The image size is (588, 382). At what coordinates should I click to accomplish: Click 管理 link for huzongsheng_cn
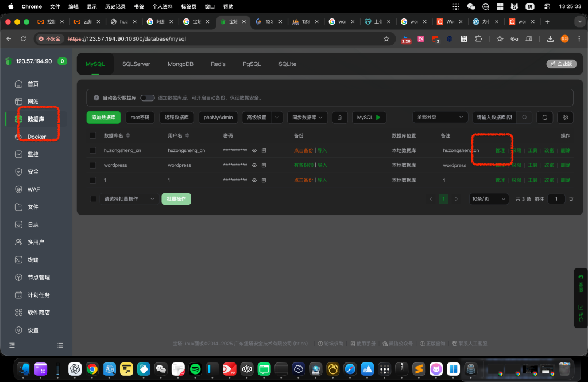(x=500, y=150)
